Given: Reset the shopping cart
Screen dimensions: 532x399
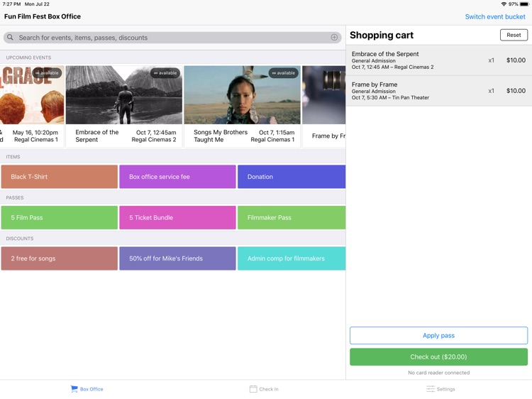Looking at the screenshot, I should 514,35.
